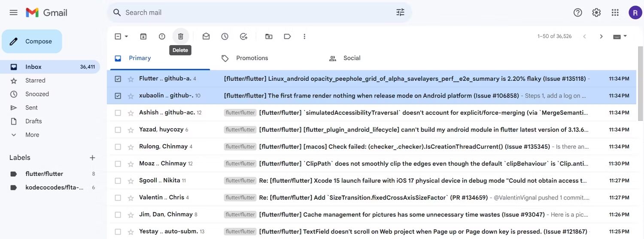The width and height of the screenshot is (644, 239).
Task: Click the Report spam icon
Action: [162, 37]
